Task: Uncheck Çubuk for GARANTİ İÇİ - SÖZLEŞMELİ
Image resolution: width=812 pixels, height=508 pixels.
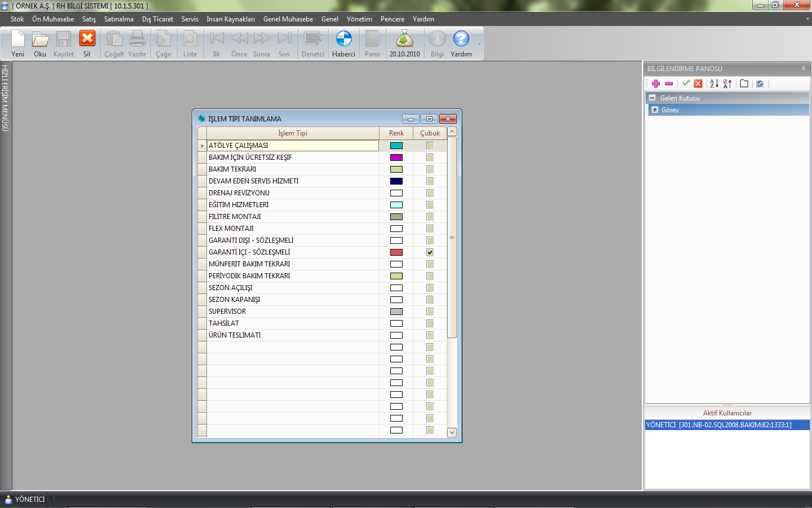Action: point(430,252)
